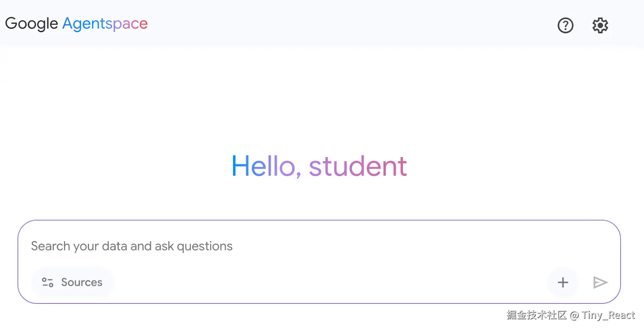Click the Google wordmark in header
This screenshot has width=644, height=330.
[x=31, y=24]
